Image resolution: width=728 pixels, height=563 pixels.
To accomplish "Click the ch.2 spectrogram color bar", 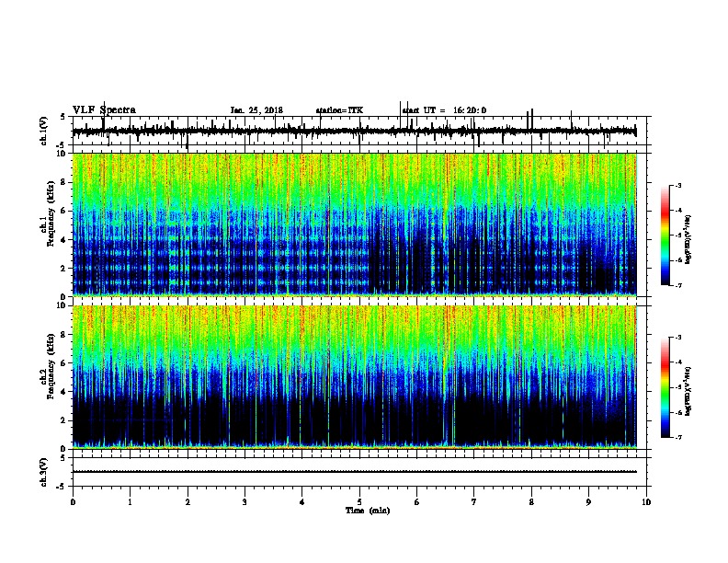I will 665,387.
